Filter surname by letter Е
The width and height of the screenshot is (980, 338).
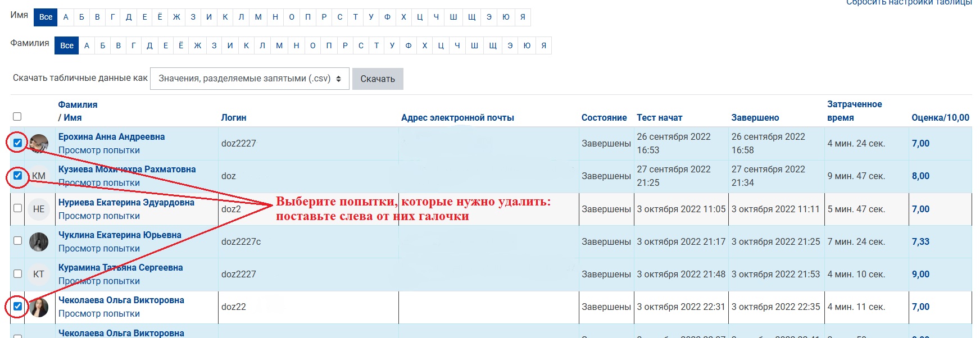(166, 45)
